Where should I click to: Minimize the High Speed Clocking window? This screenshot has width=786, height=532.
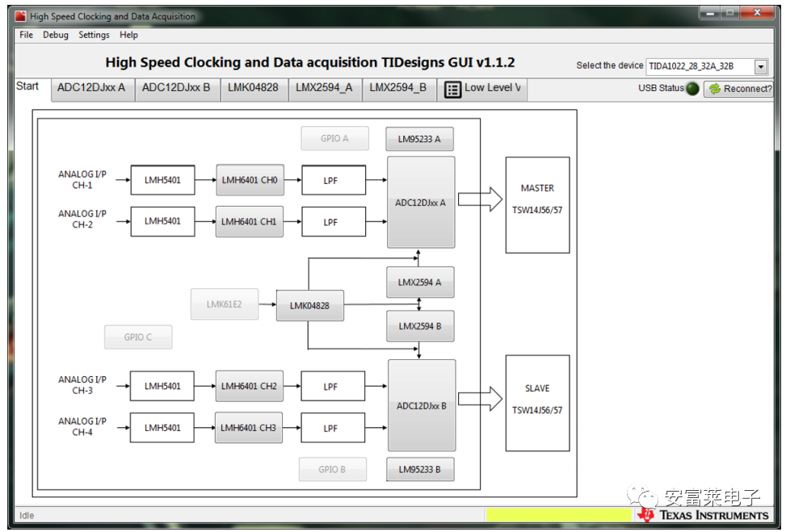point(710,13)
